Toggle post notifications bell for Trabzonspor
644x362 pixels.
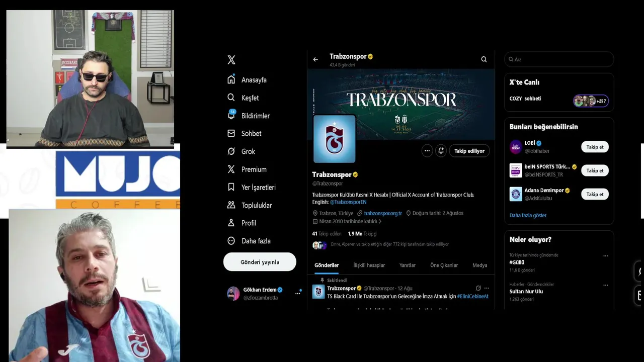pos(441,151)
